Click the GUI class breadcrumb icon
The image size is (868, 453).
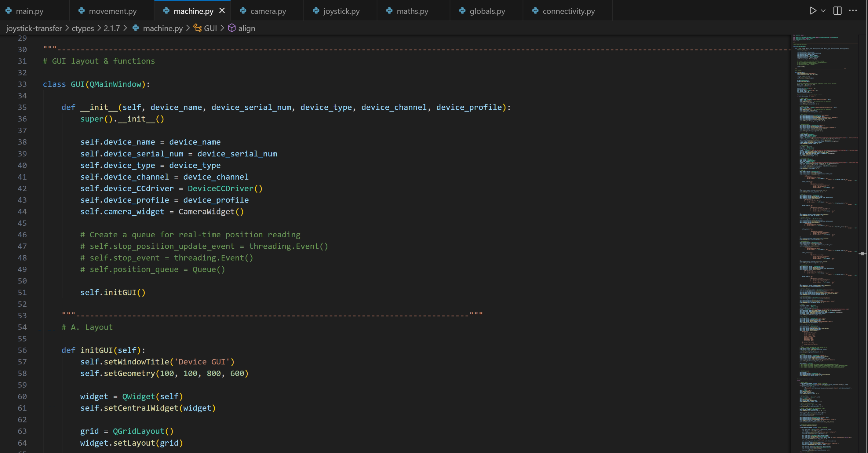click(198, 28)
